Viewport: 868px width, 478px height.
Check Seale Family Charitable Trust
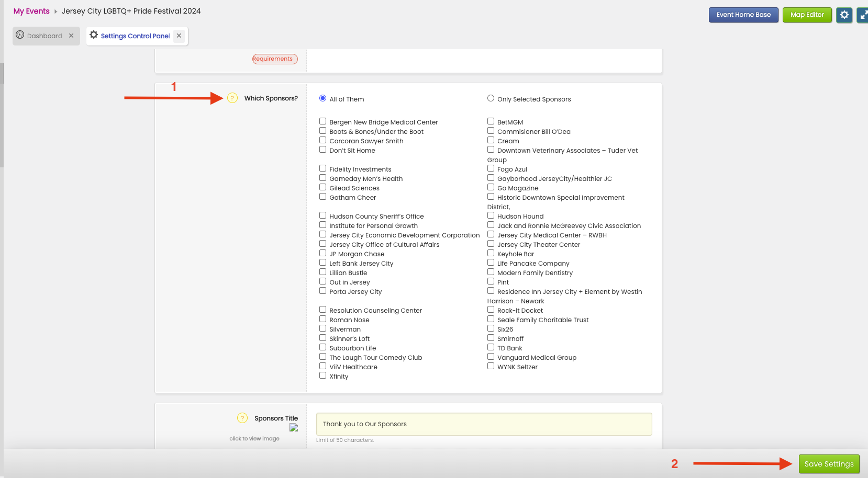(x=491, y=319)
